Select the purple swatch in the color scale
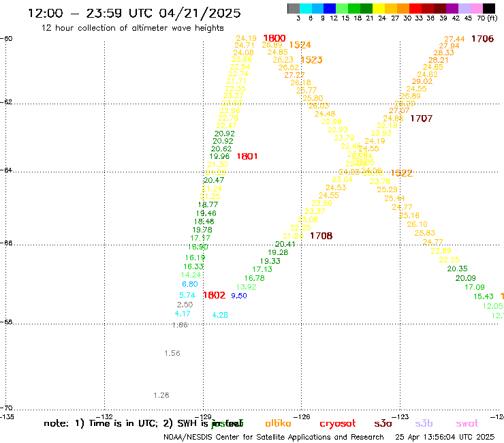Screen dimensions: 504x443 pyautogui.click(x=452, y=8)
